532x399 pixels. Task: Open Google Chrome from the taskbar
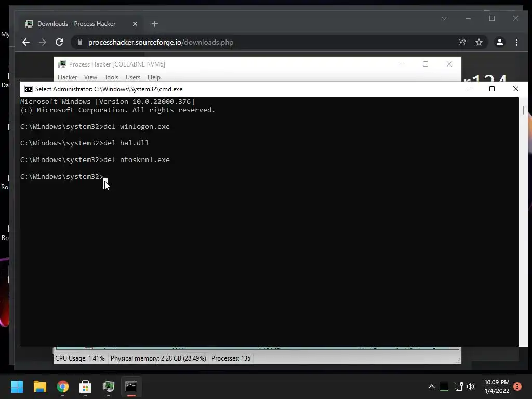click(63, 387)
